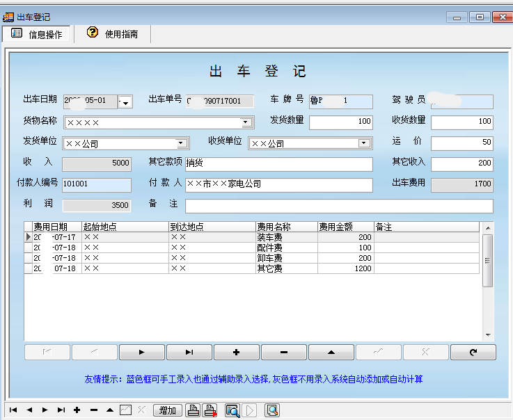Screen dimensions: 513x420
Task: Click 收货数量 field showing 100
Action: [462, 122]
